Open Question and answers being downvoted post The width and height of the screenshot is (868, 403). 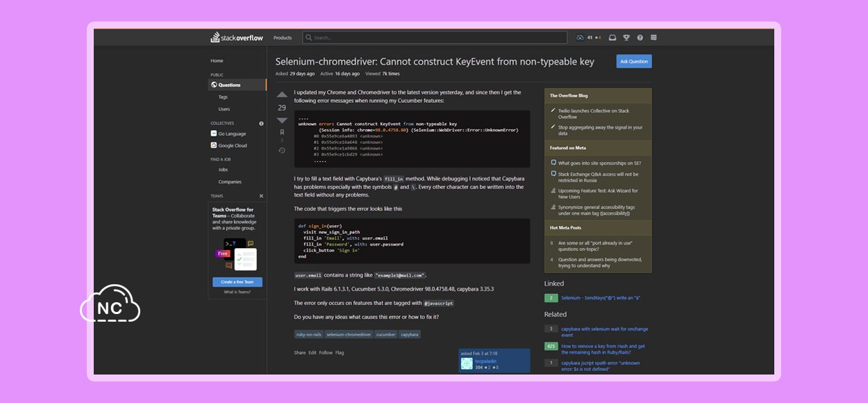point(600,263)
